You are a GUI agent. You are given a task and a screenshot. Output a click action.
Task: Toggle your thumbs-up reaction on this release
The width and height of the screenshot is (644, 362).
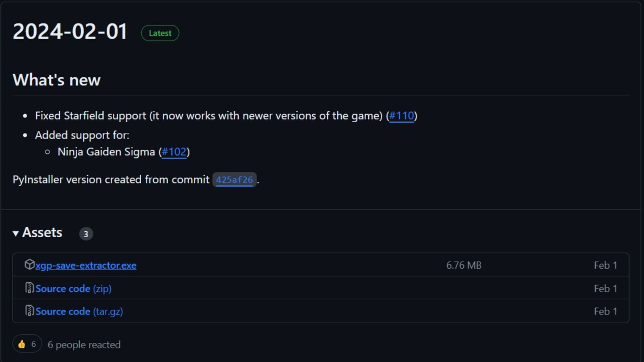pos(27,343)
